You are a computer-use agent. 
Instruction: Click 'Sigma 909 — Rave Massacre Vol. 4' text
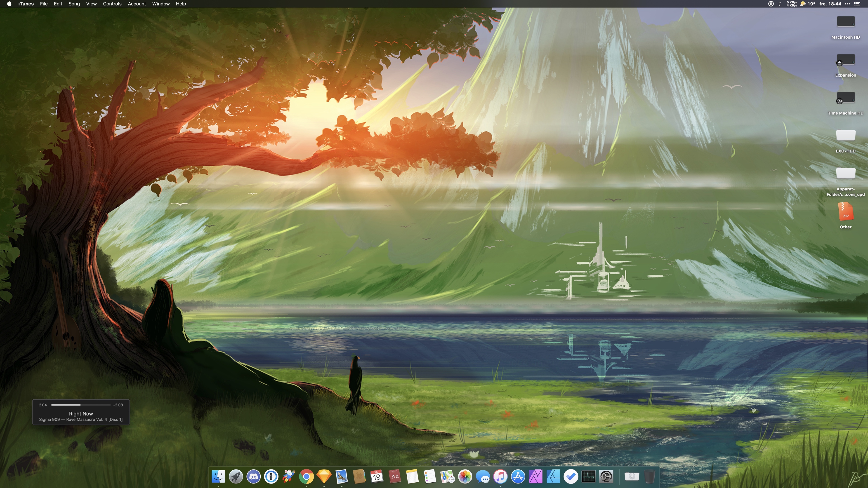tap(73, 419)
